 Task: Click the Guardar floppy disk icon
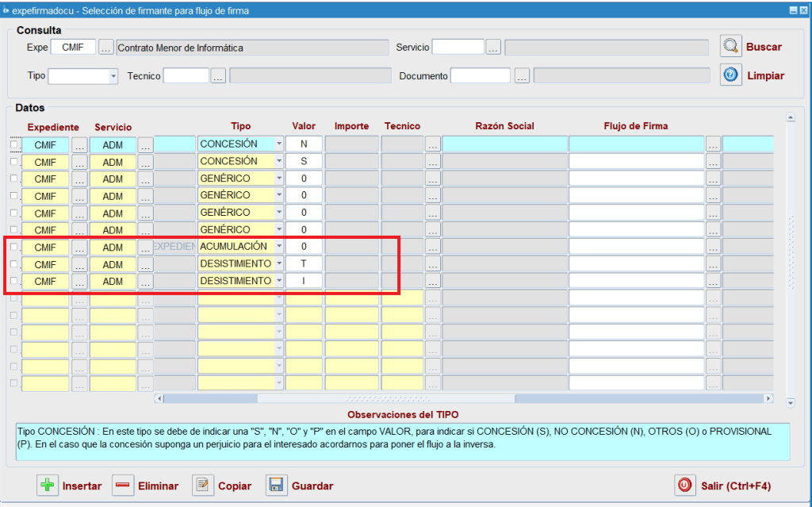tap(276, 486)
